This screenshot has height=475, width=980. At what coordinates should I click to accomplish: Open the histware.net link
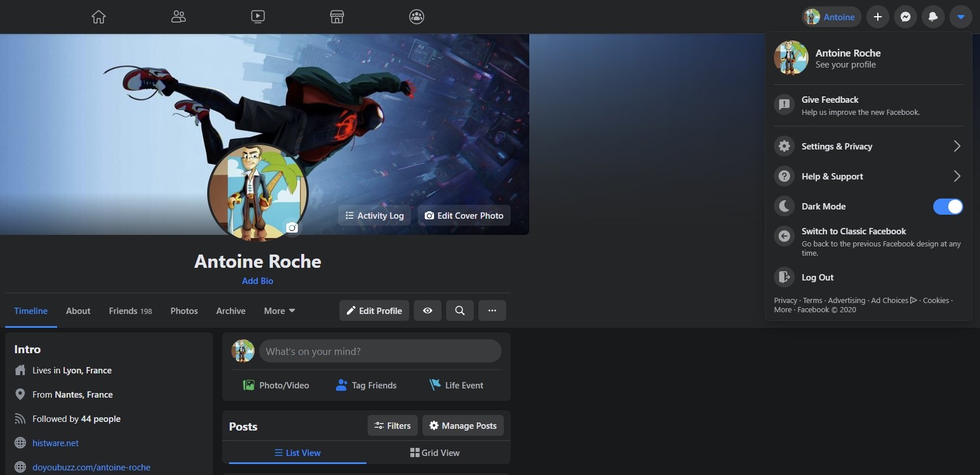[55, 443]
